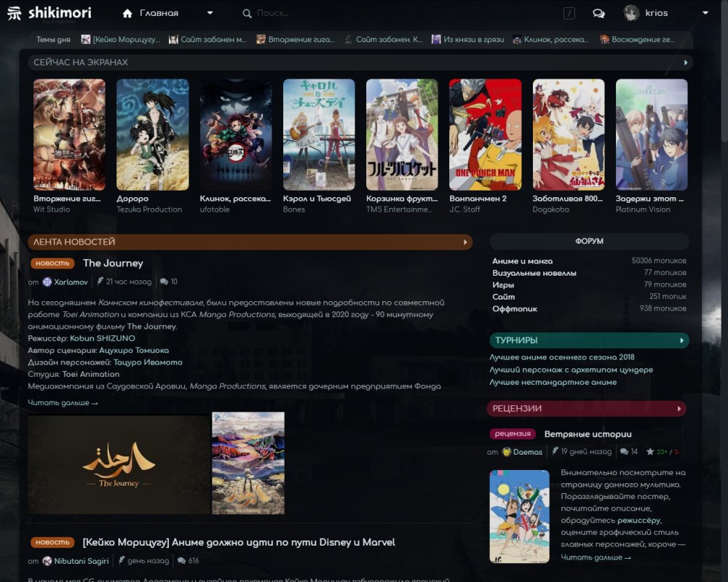The width and height of the screenshot is (728, 582).
Task: Open the Xarlamov author profile link
Action: [x=71, y=282]
